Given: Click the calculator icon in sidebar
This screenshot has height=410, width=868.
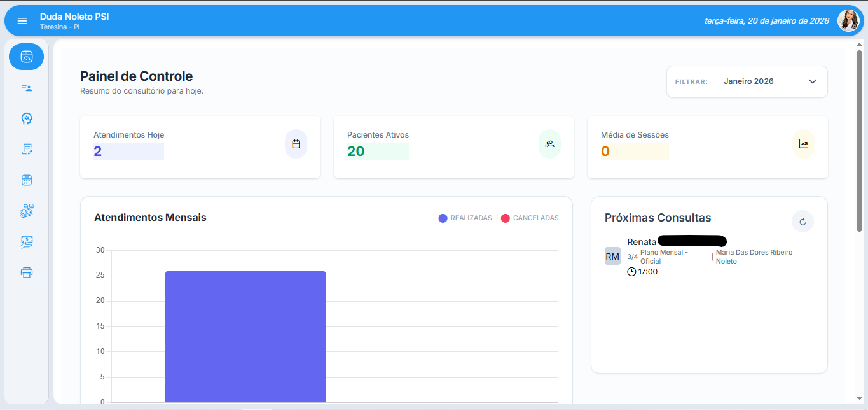Looking at the screenshot, I should (26, 180).
